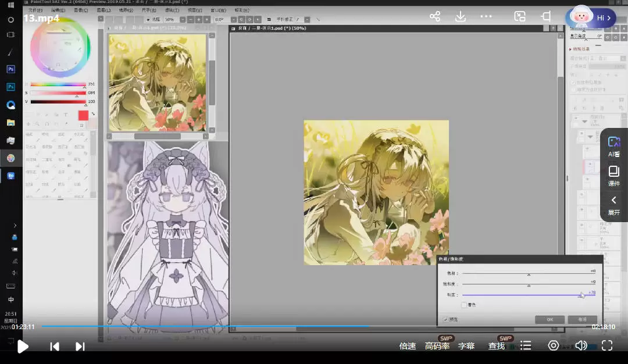Enter picture-in-picture mini player mode
Viewport: 628px width, 364px height.
[519, 16]
